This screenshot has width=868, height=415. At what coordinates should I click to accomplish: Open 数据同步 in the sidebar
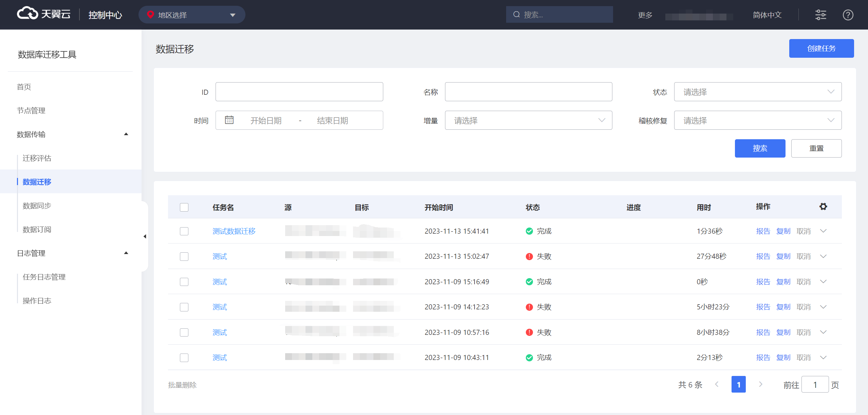point(37,206)
